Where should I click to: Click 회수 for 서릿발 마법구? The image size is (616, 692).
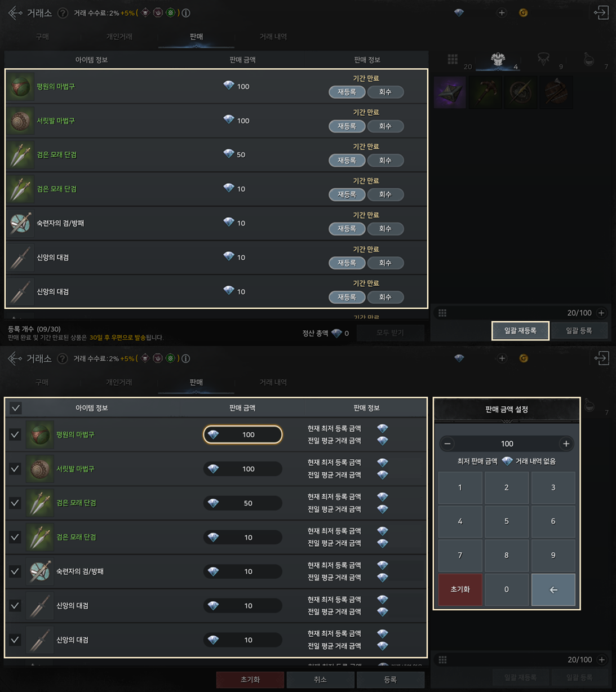point(385,126)
